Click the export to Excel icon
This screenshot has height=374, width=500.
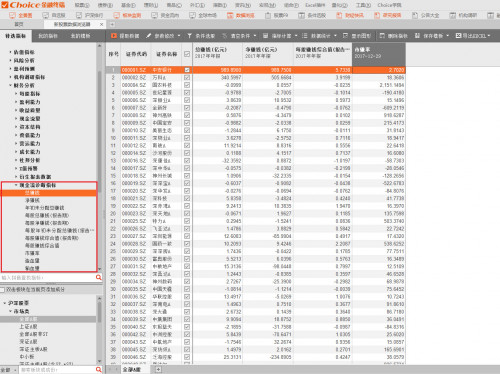pyautogui.click(x=458, y=36)
